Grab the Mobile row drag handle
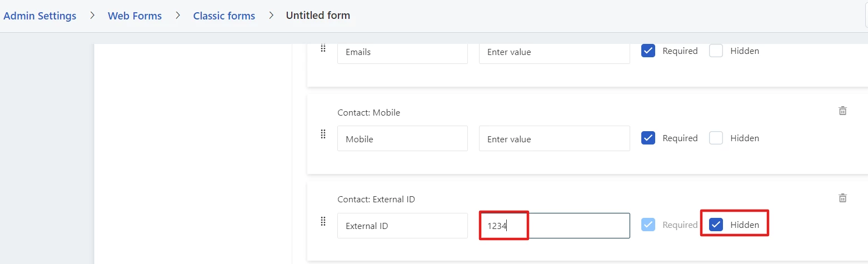Image resolution: width=868 pixels, height=264 pixels. tap(323, 134)
